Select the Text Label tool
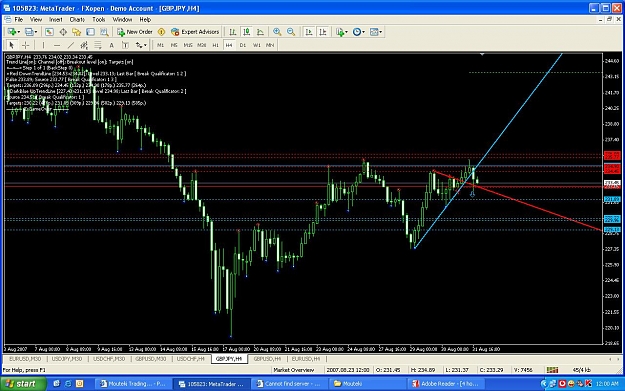 point(125,45)
